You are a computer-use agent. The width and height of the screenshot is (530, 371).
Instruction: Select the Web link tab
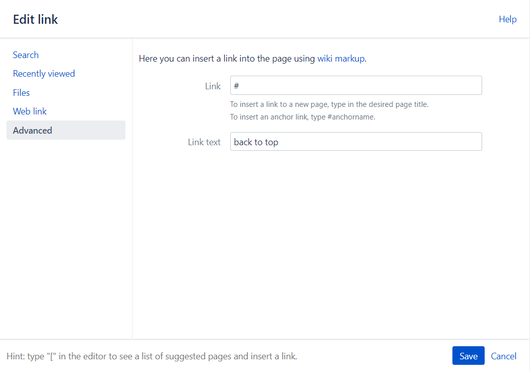point(30,112)
